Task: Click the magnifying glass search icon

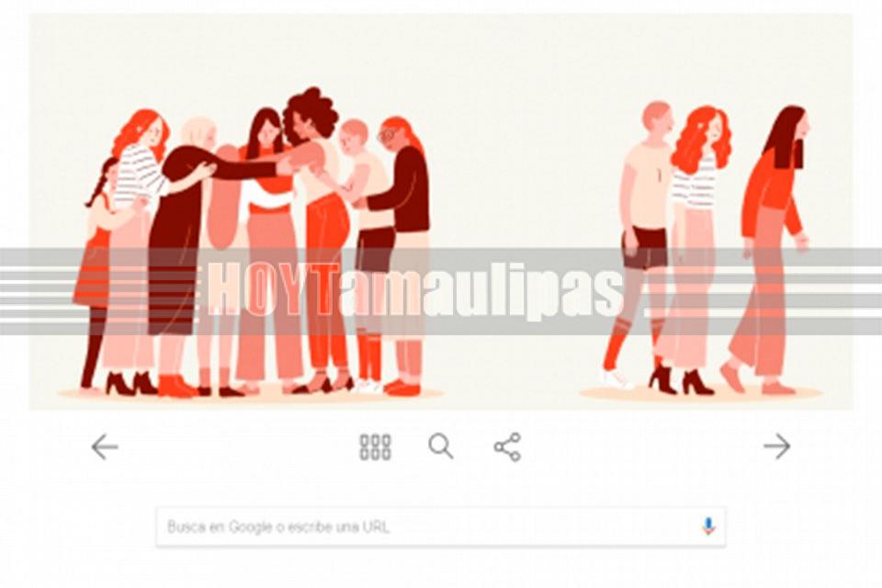Action: point(440,447)
